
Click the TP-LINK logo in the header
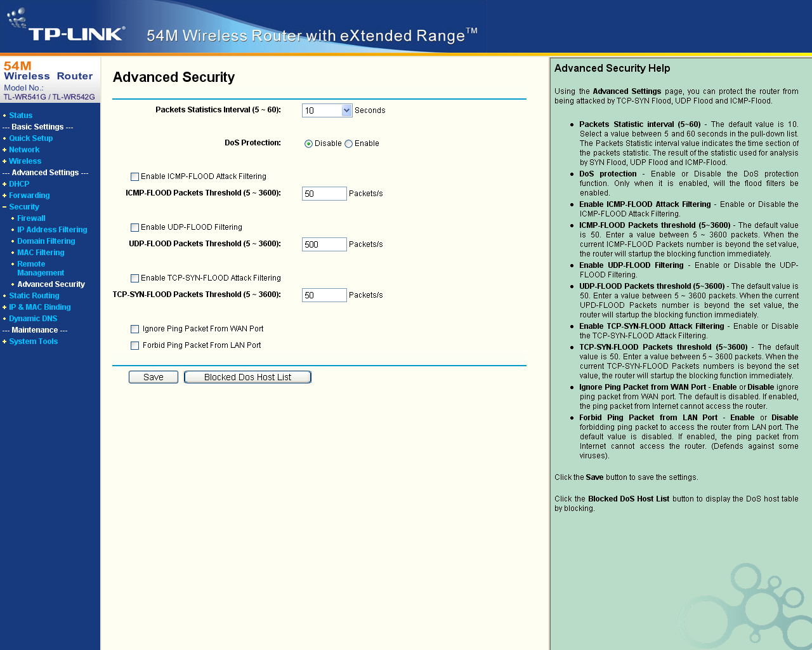[x=67, y=27]
